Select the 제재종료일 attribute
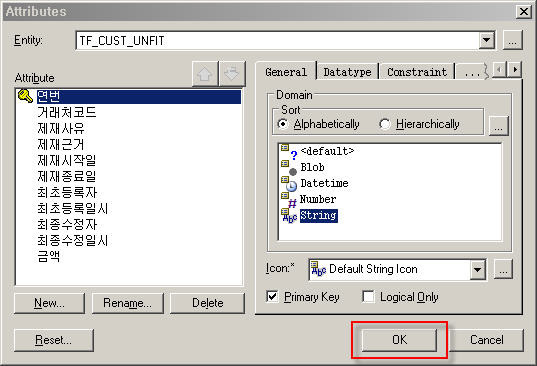This screenshot has width=537, height=366. [x=67, y=176]
